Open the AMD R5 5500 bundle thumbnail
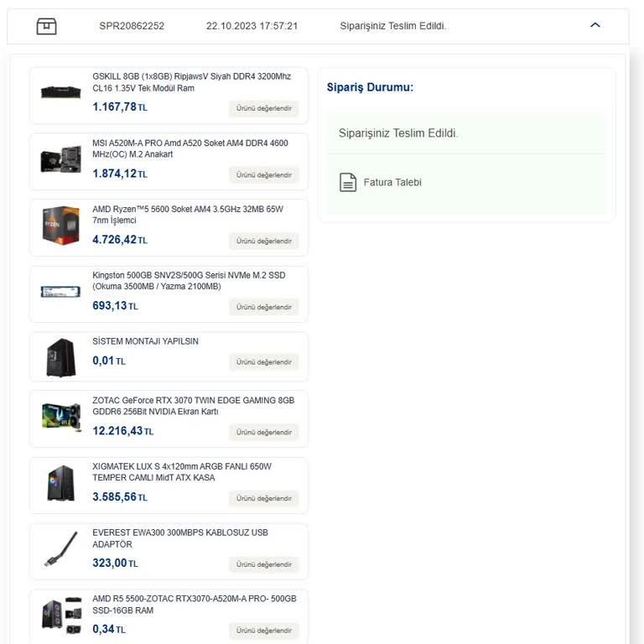 tap(61, 615)
